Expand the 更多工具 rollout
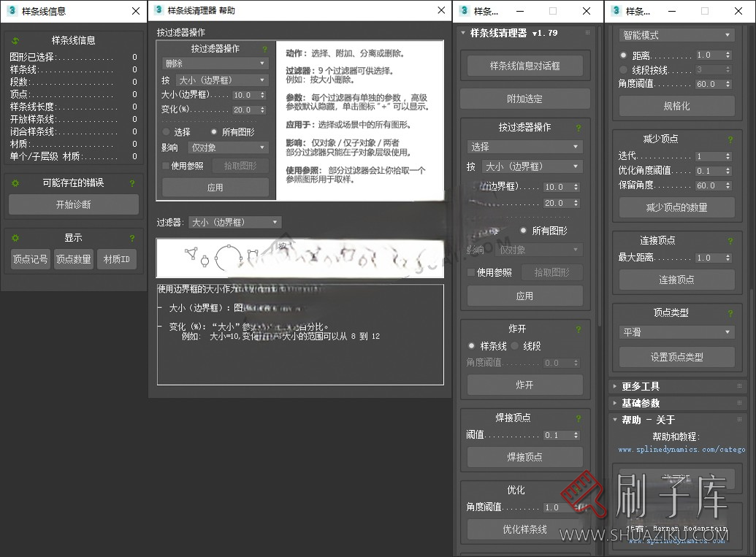 641,386
